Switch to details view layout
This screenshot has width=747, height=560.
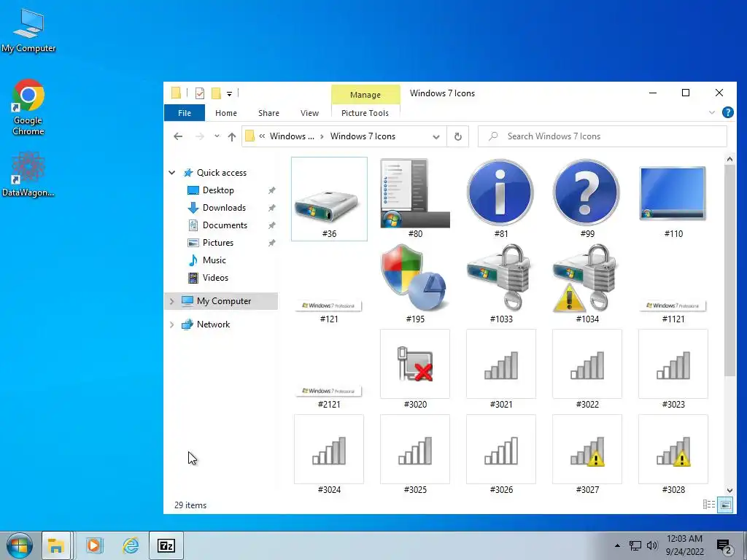[x=709, y=505]
